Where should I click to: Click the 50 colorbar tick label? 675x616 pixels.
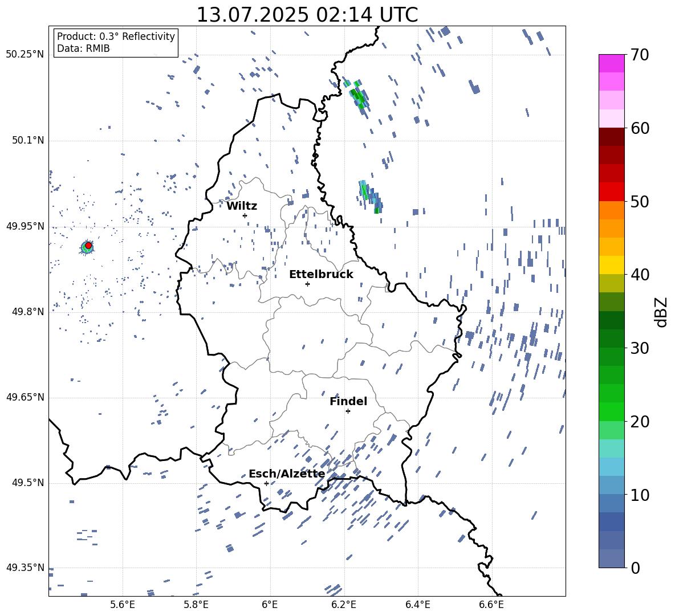(640, 202)
